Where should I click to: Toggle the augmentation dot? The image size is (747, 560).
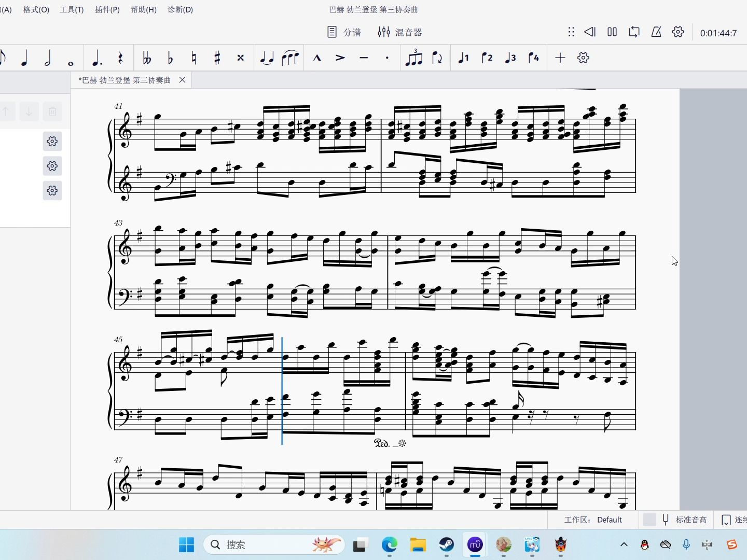pyautogui.click(x=97, y=58)
